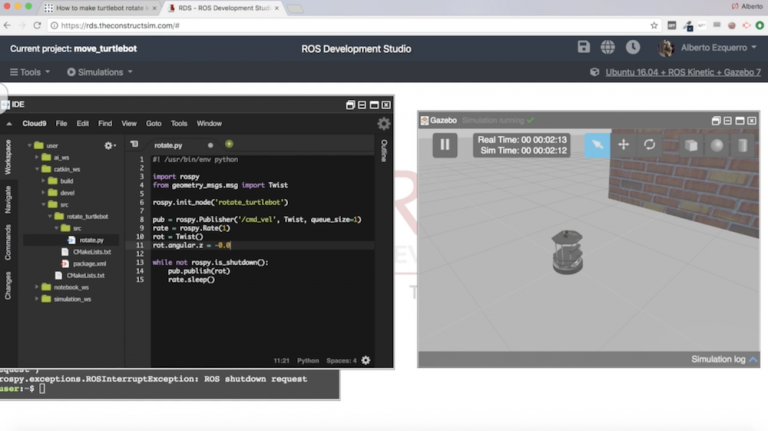The image size is (768, 431).
Task: Choose the rotate tool in Gazebo
Action: coord(649,145)
